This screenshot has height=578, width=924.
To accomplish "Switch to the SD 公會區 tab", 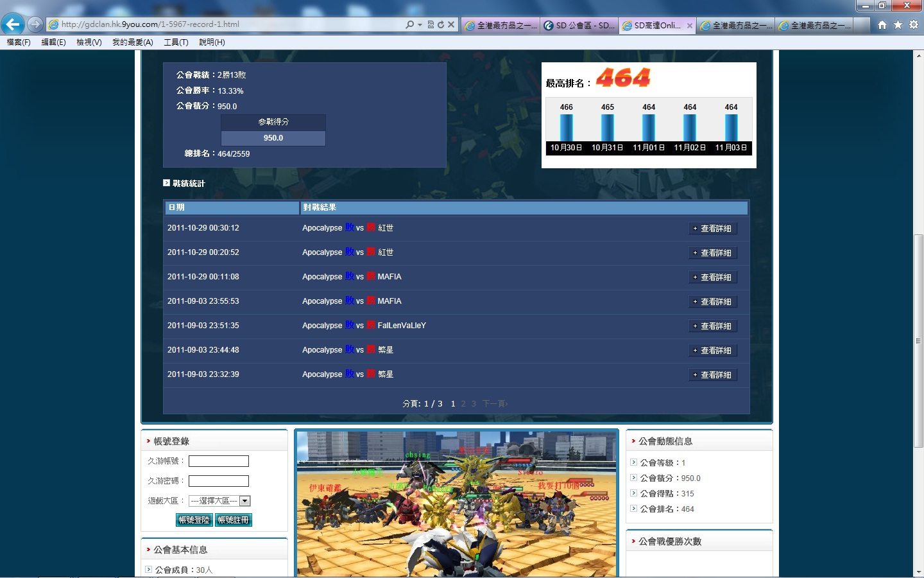I will tap(579, 26).
